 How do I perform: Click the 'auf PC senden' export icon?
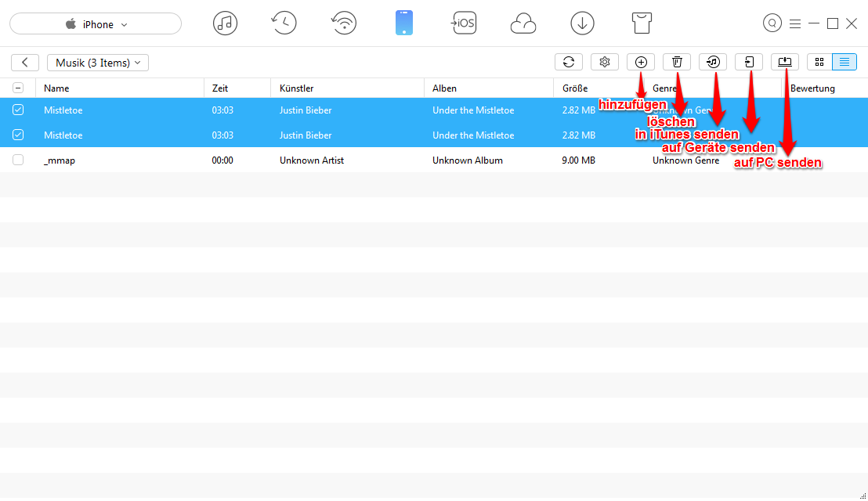coord(784,62)
